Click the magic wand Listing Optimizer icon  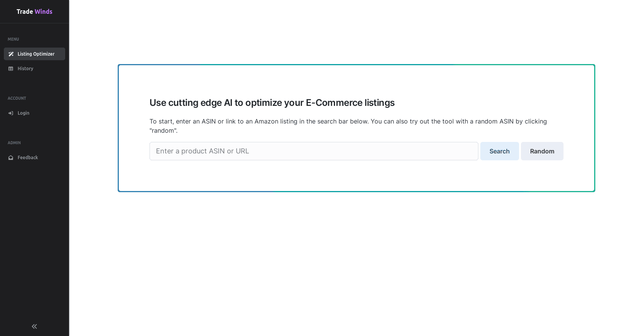[x=11, y=54]
